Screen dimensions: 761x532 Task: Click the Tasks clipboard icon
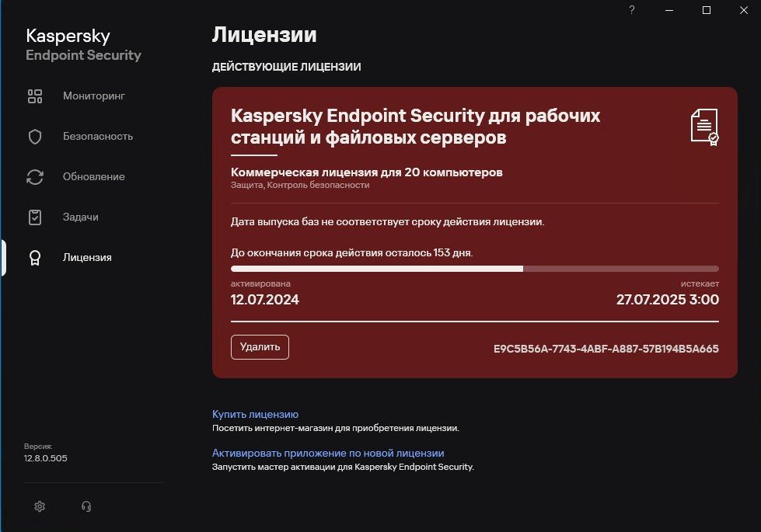[35, 217]
